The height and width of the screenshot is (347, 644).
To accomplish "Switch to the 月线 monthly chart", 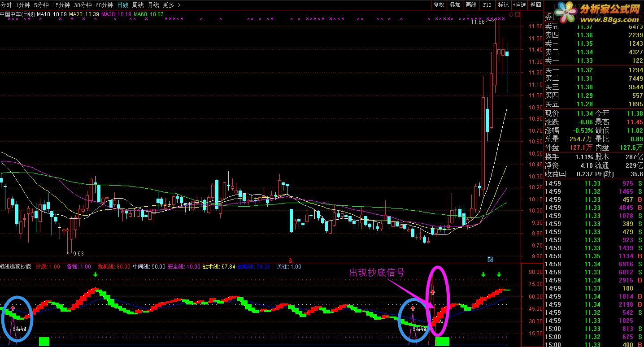I will pyautogui.click(x=153, y=5).
